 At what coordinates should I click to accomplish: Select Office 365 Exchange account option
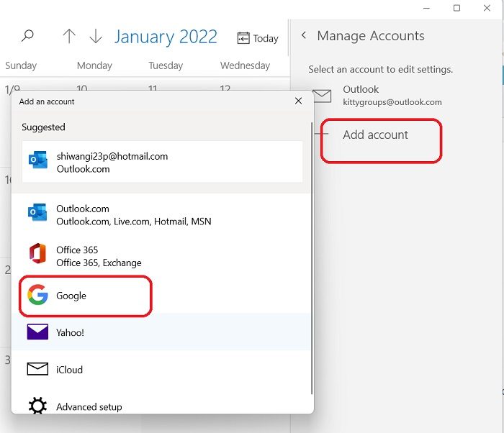[162, 256]
